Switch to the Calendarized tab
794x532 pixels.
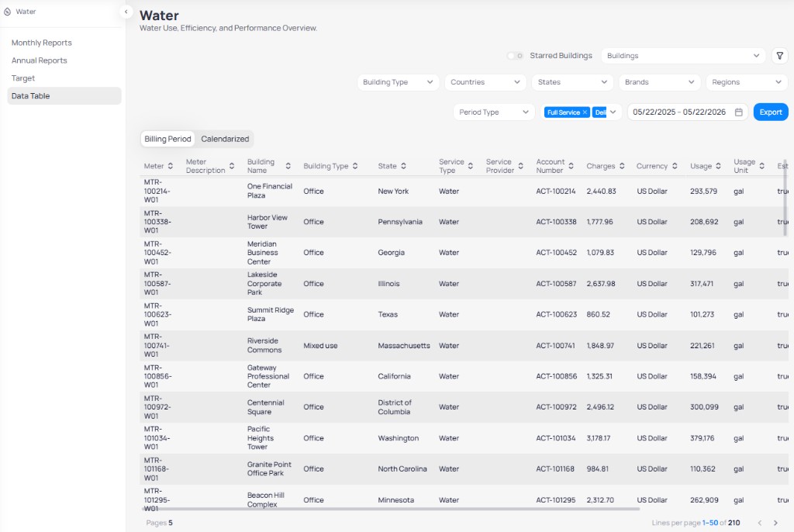click(x=225, y=139)
